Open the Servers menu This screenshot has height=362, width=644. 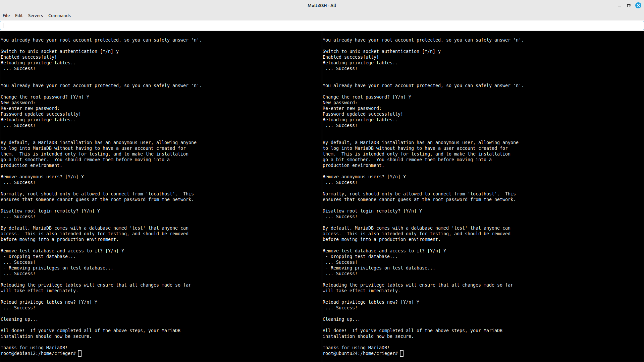[x=35, y=15]
